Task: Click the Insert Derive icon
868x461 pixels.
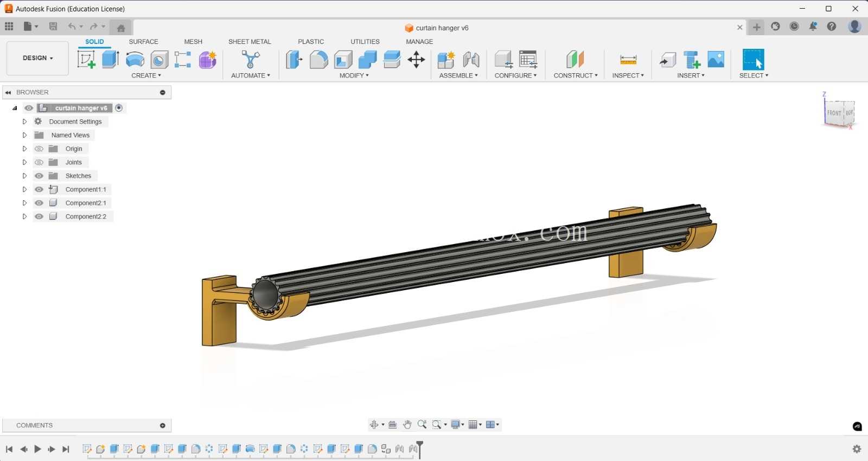Action: 668,59
